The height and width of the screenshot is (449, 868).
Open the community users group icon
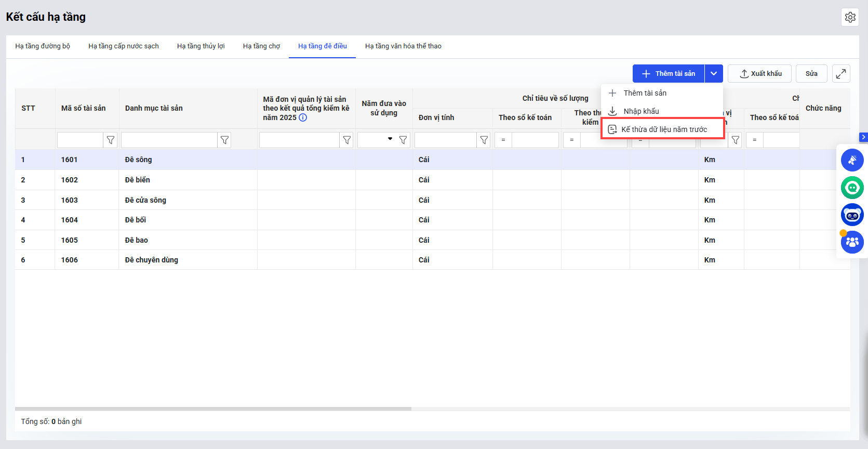point(852,242)
